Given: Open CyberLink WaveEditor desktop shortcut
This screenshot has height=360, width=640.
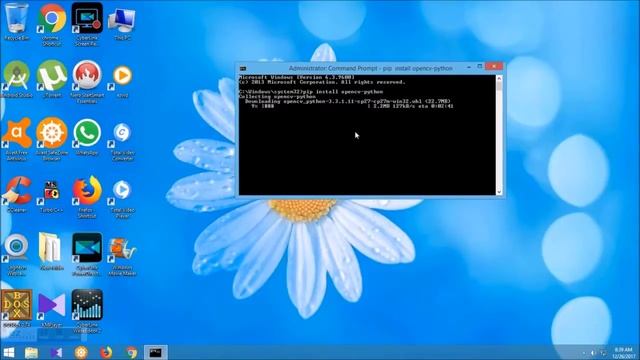Looking at the screenshot, I should (87, 311).
